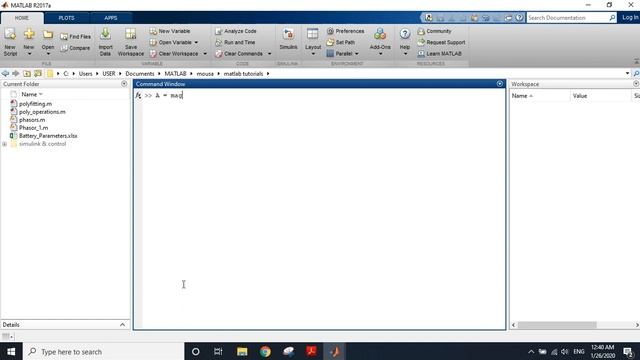Expand the Open Variable dropdown
Screen dimensions: 640x360
point(196,42)
